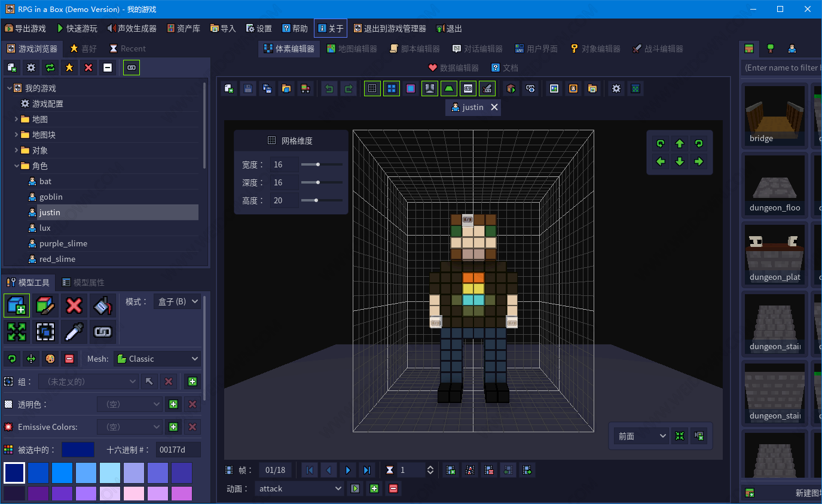Viewport: 822px width, 504px height.
Task: Adjust the 高度 slider
Action: tap(322, 200)
